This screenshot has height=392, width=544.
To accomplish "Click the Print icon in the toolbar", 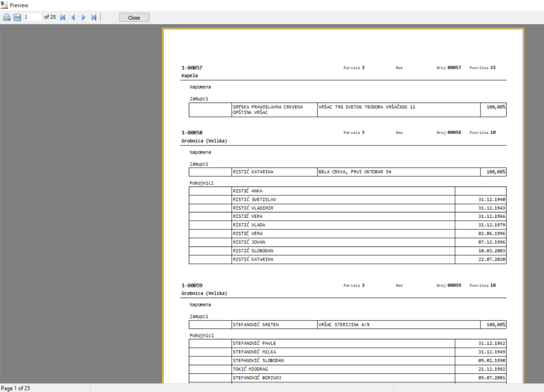I will [7, 18].
